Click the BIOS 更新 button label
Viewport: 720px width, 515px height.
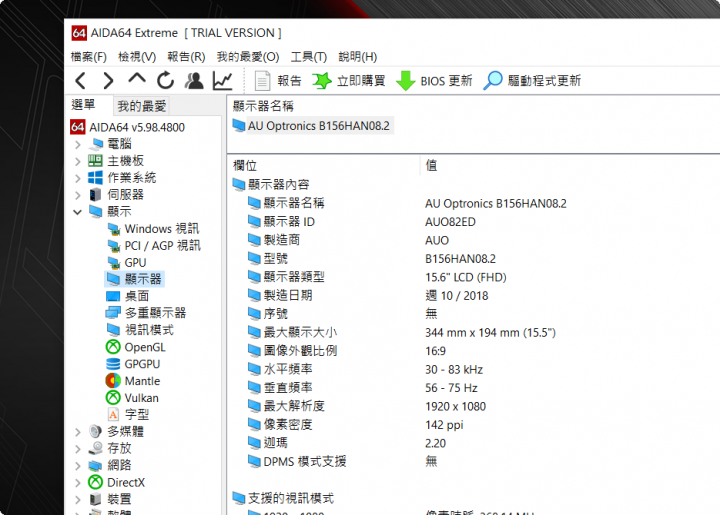(446, 81)
